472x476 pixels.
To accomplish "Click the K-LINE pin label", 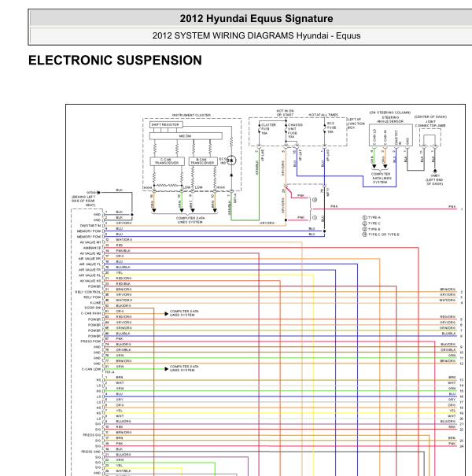I will [x=95, y=303].
